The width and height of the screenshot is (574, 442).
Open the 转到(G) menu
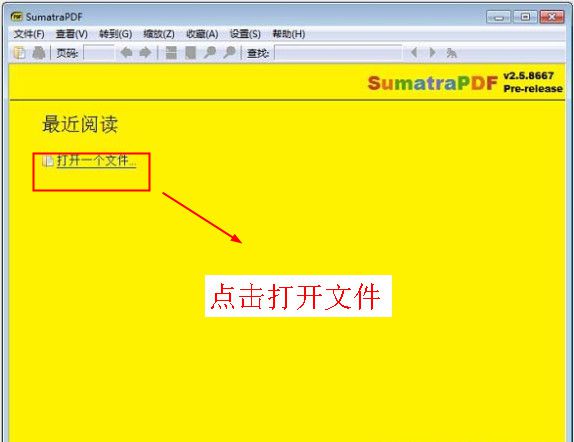click(116, 34)
